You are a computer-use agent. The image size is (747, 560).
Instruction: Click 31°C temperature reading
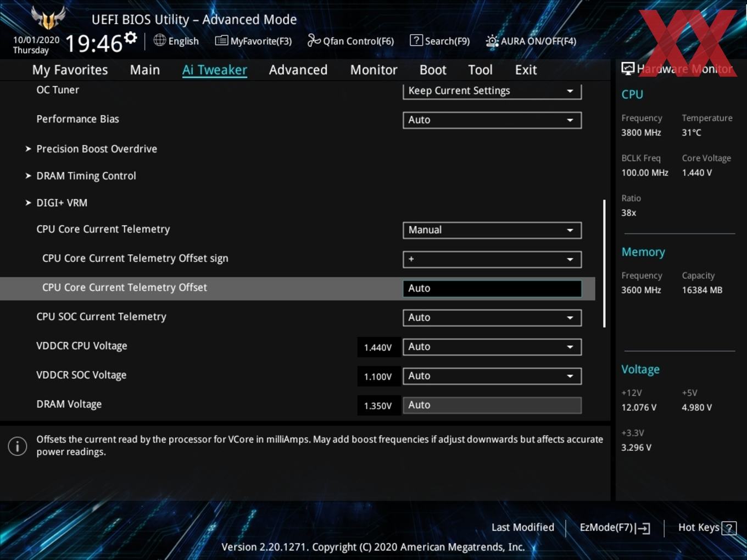[x=692, y=132]
